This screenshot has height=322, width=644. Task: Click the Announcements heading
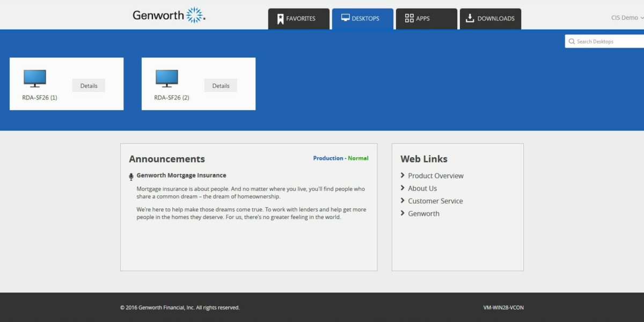[x=167, y=159]
